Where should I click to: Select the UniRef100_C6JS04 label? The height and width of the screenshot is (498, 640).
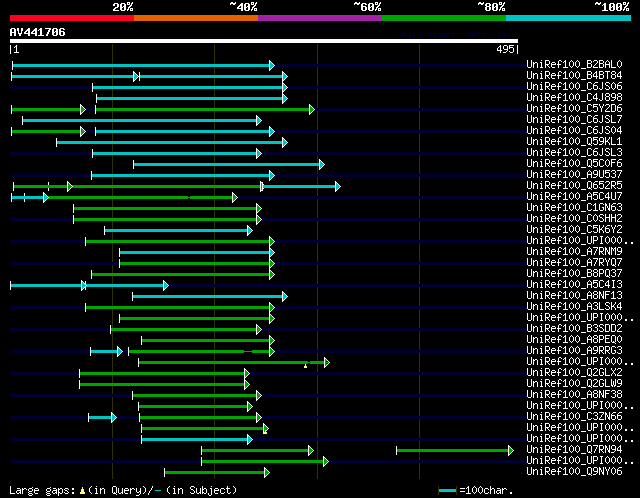point(574,131)
